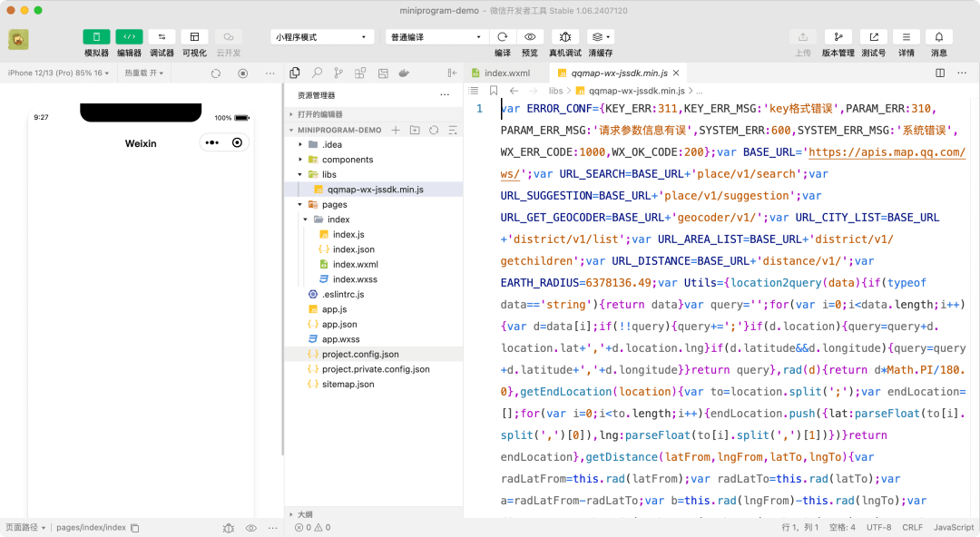Screen dimensions: 980x537
Task: Collapse the sidebar with arrow icon
Action: [x=452, y=73]
